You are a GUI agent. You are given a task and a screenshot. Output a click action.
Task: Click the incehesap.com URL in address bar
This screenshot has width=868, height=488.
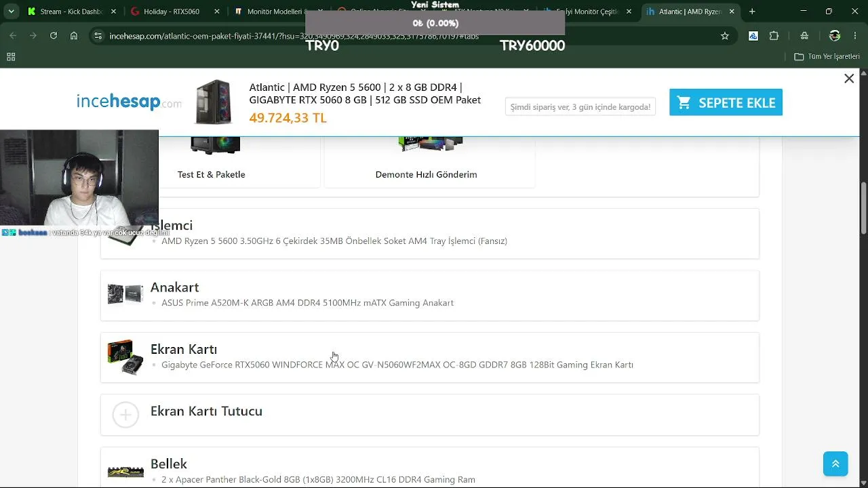(x=294, y=36)
